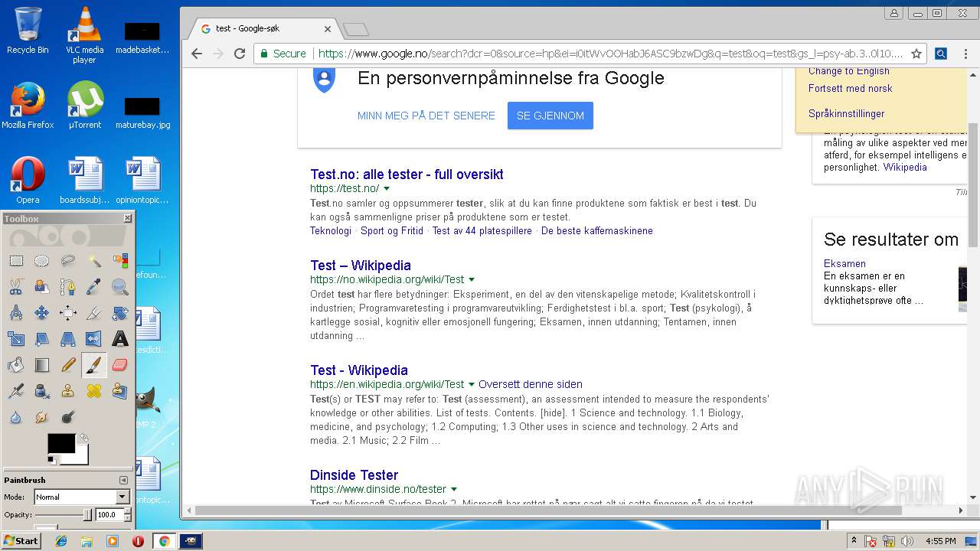Image resolution: width=980 pixels, height=551 pixels.
Task: Open the Paintbrush Mode dropdown
Action: [x=81, y=497]
